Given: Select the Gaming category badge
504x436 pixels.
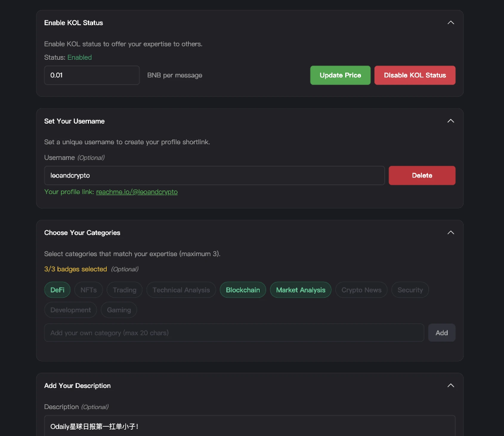Looking at the screenshot, I should pos(118,309).
